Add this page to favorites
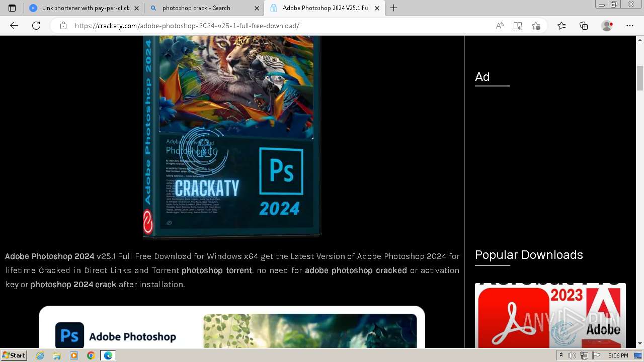 (x=536, y=26)
